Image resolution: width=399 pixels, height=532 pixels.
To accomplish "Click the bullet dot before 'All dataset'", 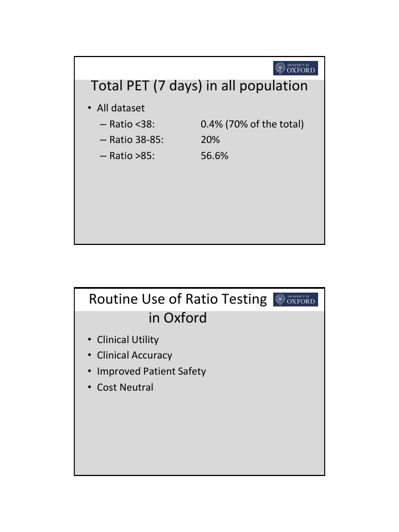I will (x=90, y=108).
